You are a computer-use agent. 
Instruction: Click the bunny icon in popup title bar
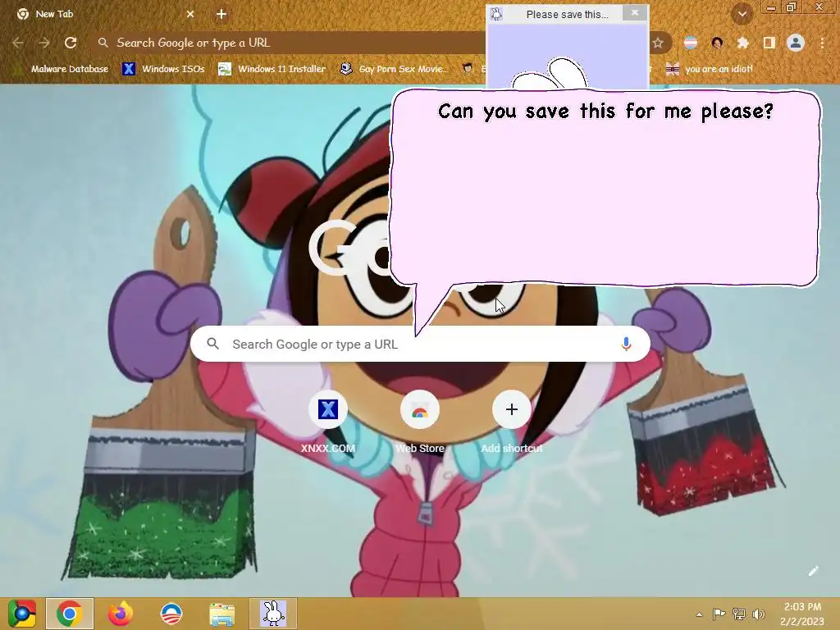click(496, 14)
